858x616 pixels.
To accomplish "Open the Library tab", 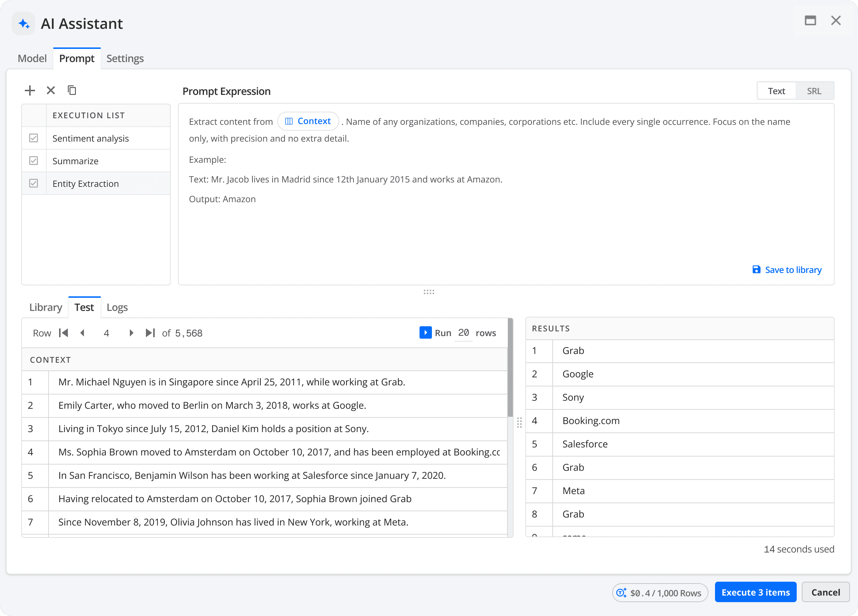I will click(x=45, y=307).
